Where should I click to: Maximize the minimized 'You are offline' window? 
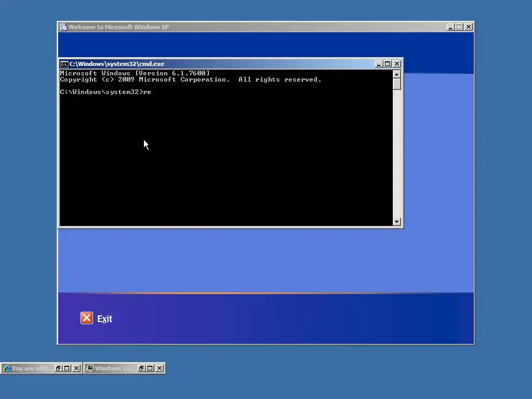[x=67, y=368]
